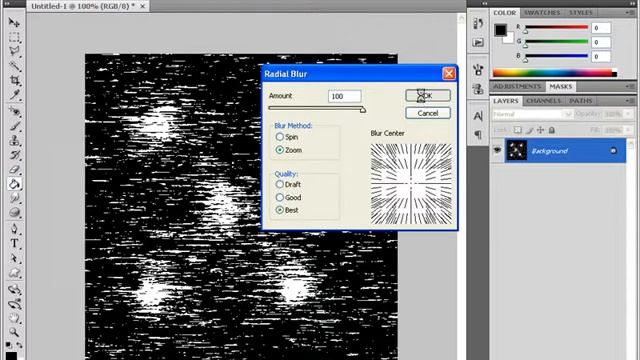Pick a color from the spectrum ramp
640x360 pixels.
coord(554,73)
